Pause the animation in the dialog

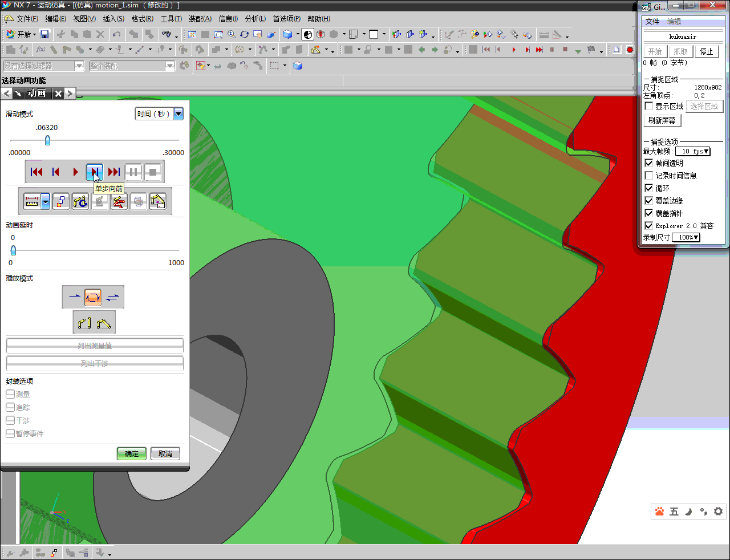[x=133, y=172]
